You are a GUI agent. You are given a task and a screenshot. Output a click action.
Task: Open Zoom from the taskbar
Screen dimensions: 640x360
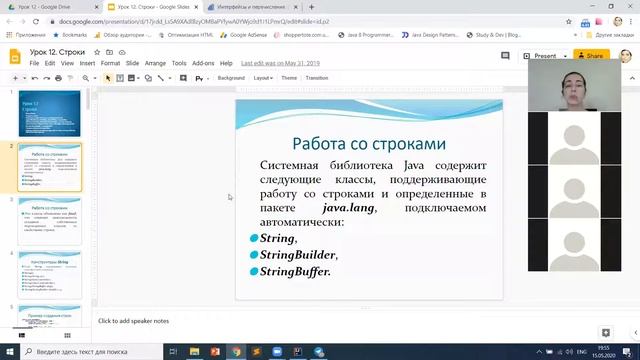pyautogui.click(x=277, y=351)
